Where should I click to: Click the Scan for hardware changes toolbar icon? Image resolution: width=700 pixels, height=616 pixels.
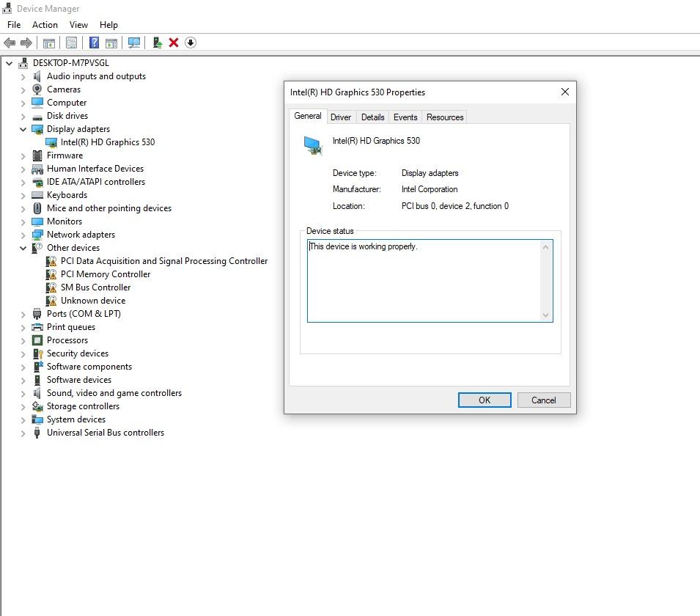point(134,43)
